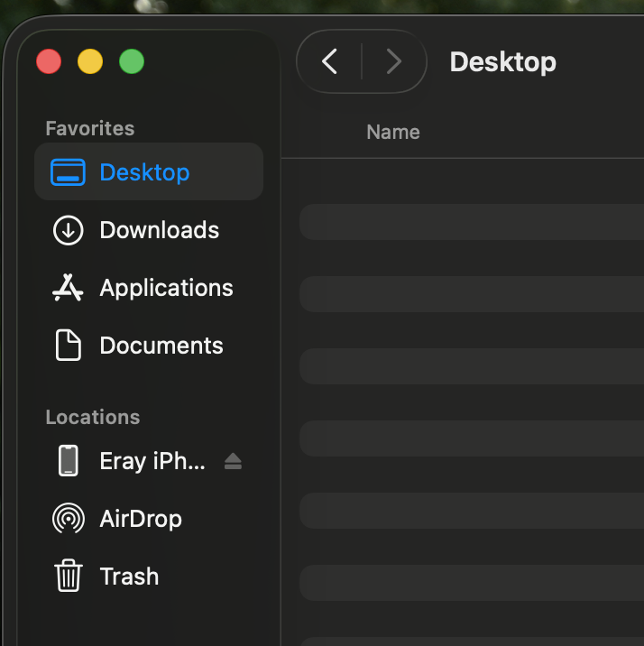This screenshot has height=646, width=644.
Task: Open the Trash label in Locations
Action: 129,576
